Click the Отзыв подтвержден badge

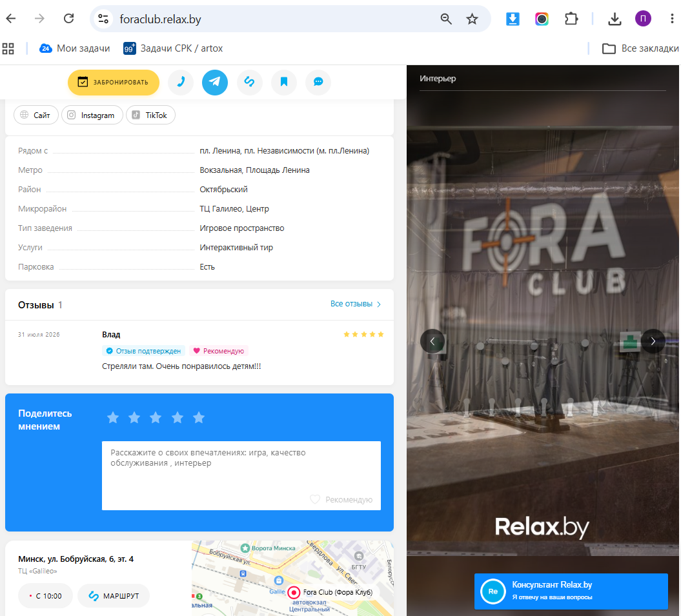(x=144, y=351)
